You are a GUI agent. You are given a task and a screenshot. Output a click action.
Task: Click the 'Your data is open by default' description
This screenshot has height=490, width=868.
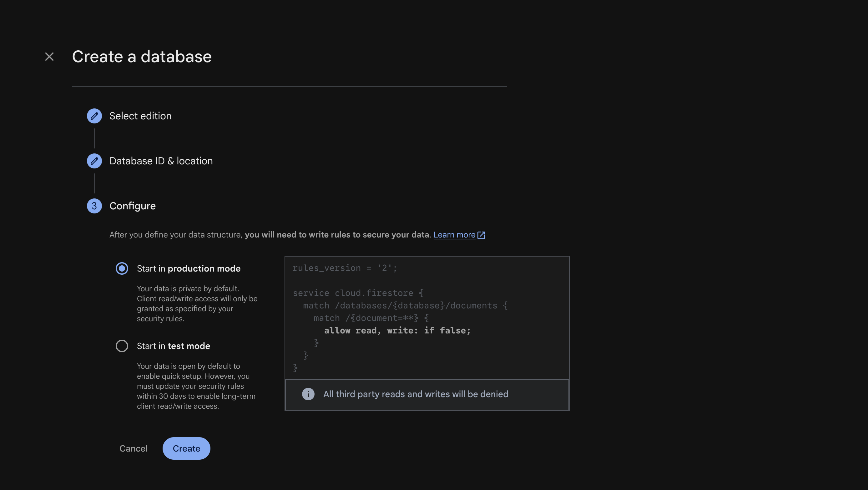click(196, 386)
